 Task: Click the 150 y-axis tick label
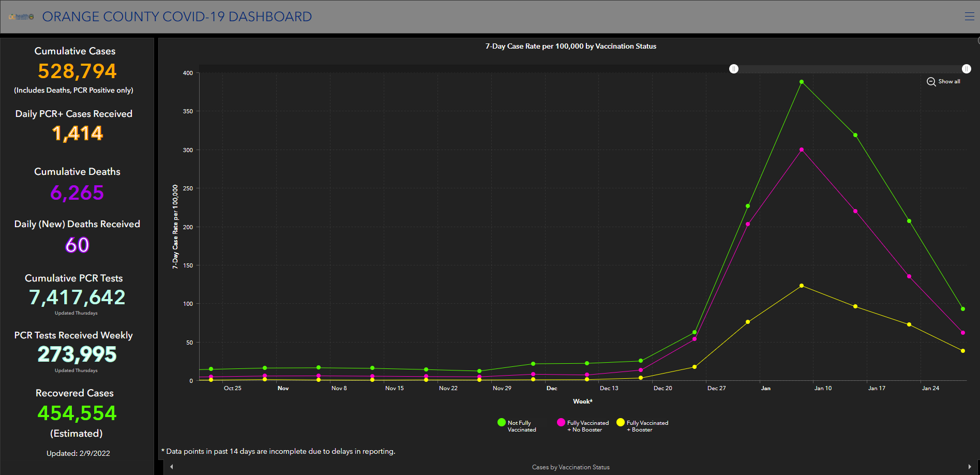tap(188, 265)
